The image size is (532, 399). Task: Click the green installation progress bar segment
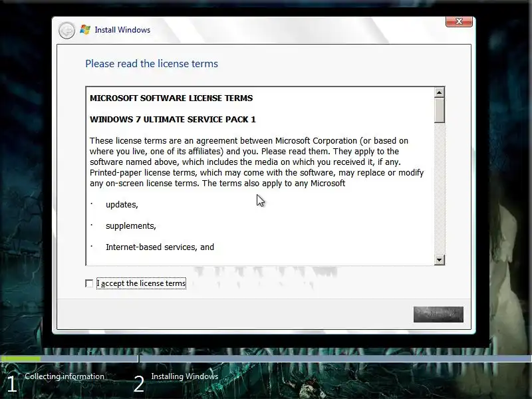coord(21,358)
